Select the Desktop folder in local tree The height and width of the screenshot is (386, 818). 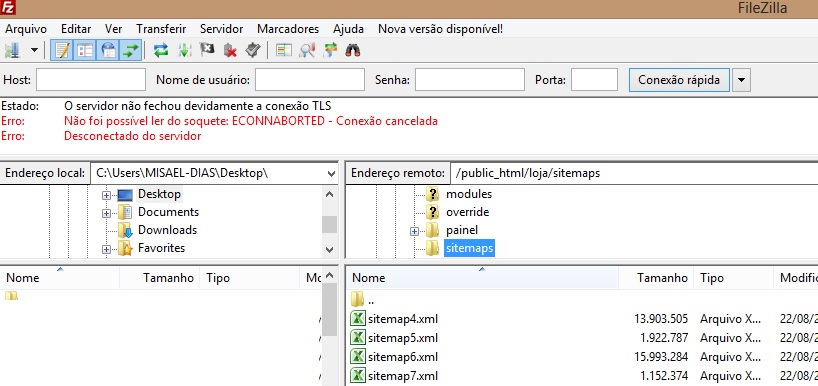pyautogui.click(x=159, y=194)
